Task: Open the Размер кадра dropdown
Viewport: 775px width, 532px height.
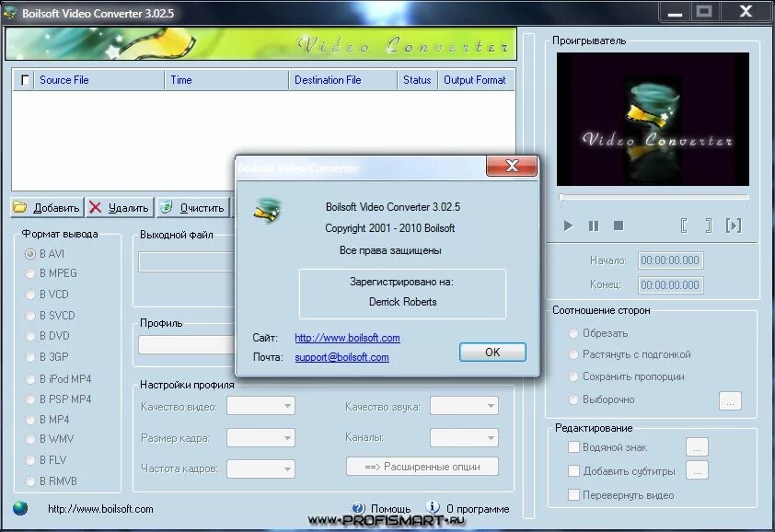Action: pos(260,437)
